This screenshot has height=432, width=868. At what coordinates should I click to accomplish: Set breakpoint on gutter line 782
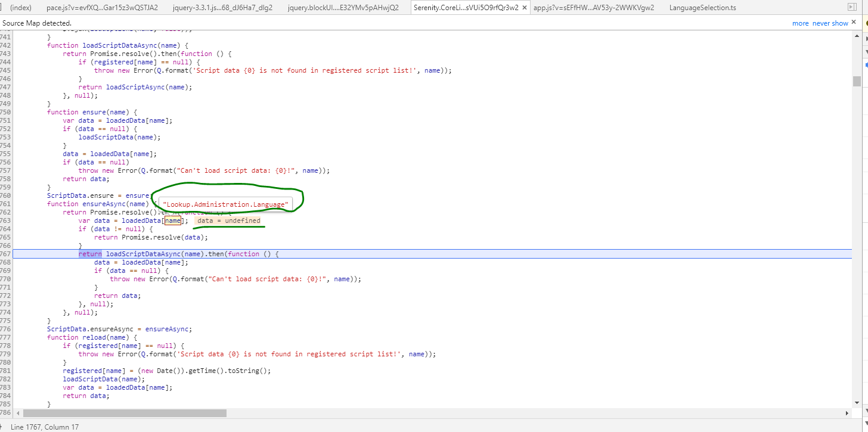(6, 379)
